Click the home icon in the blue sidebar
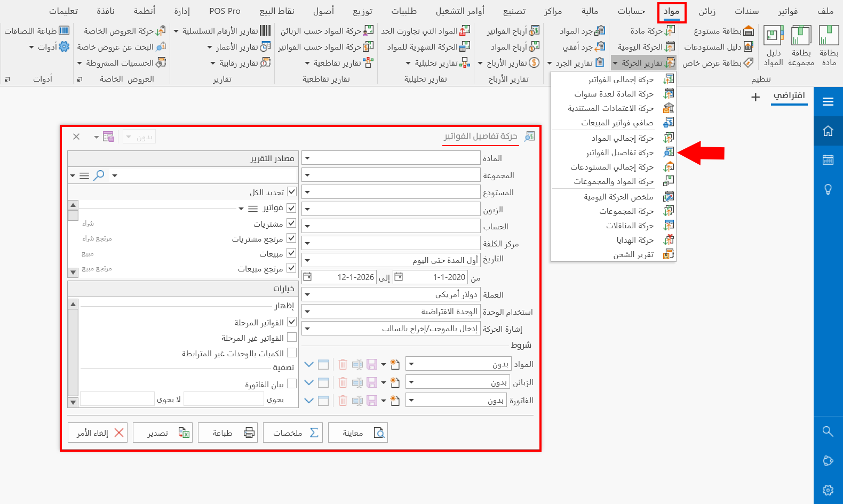Screen dimensions: 843x504 (828, 131)
